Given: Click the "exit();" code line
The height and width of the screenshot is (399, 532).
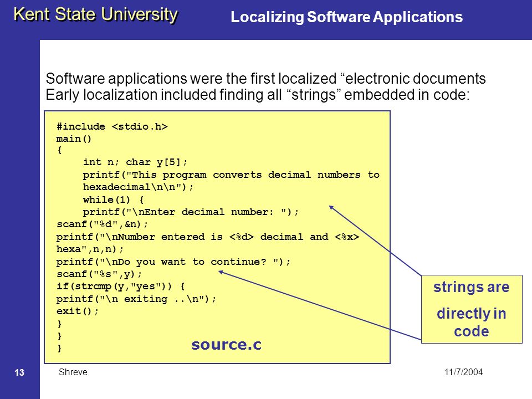Looking at the screenshot, I should coord(78,311).
